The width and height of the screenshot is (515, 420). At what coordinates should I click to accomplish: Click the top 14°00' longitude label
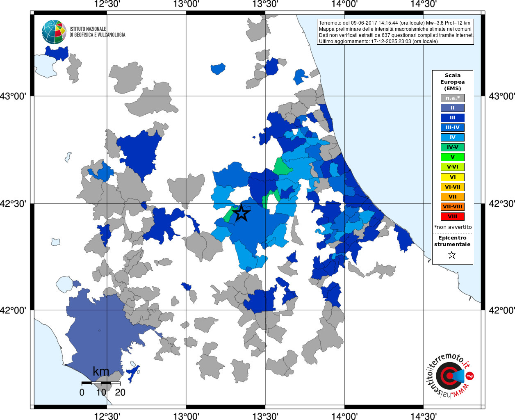[344, 5]
